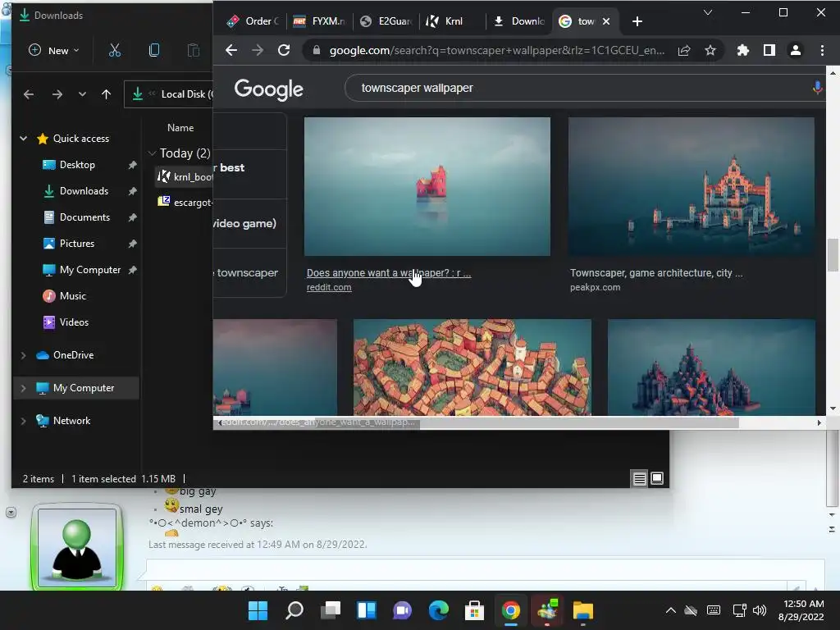Screen dimensions: 840x630
Task: Open 'Townscaper, game architecture, city' result
Action: point(656,272)
